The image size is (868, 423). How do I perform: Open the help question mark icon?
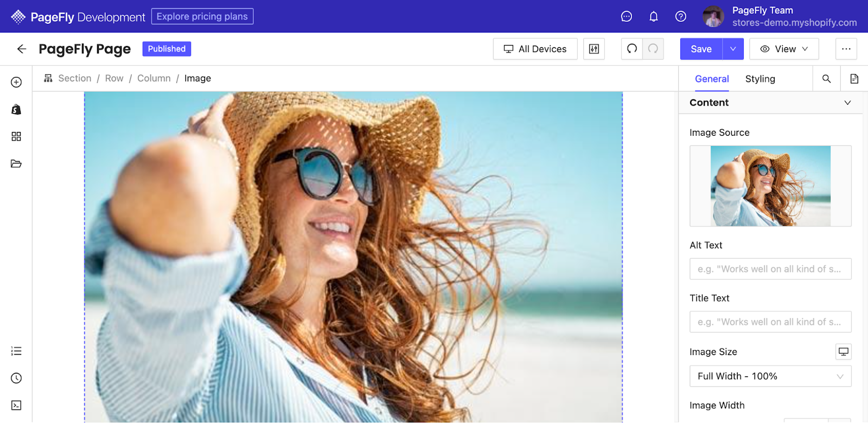681,16
